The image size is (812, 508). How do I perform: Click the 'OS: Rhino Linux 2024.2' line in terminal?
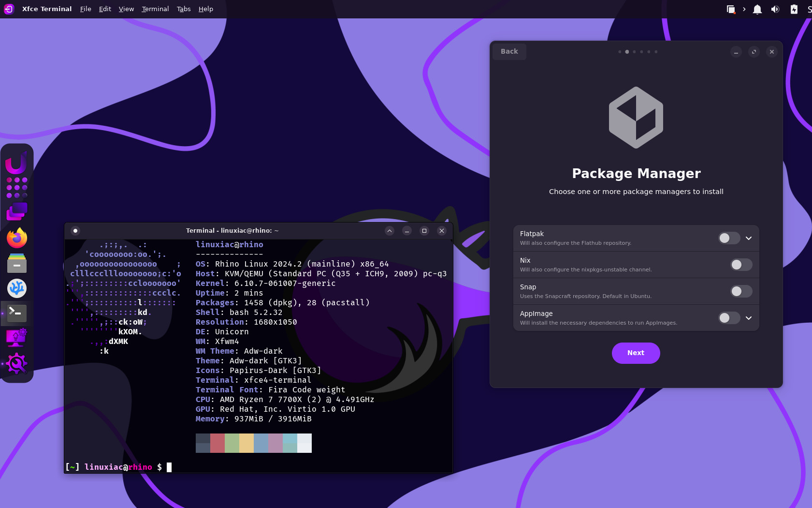click(x=292, y=264)
